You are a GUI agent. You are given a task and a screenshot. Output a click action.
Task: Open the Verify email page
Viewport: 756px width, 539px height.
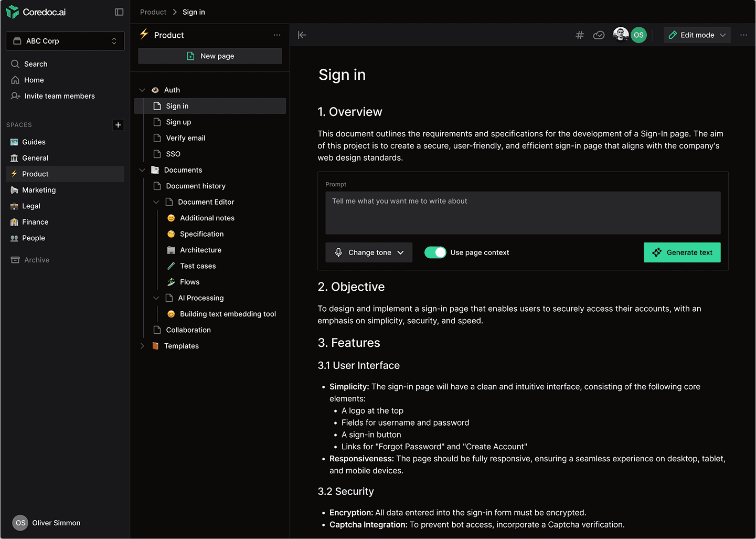pyautogui.click(x=210, y=138)
